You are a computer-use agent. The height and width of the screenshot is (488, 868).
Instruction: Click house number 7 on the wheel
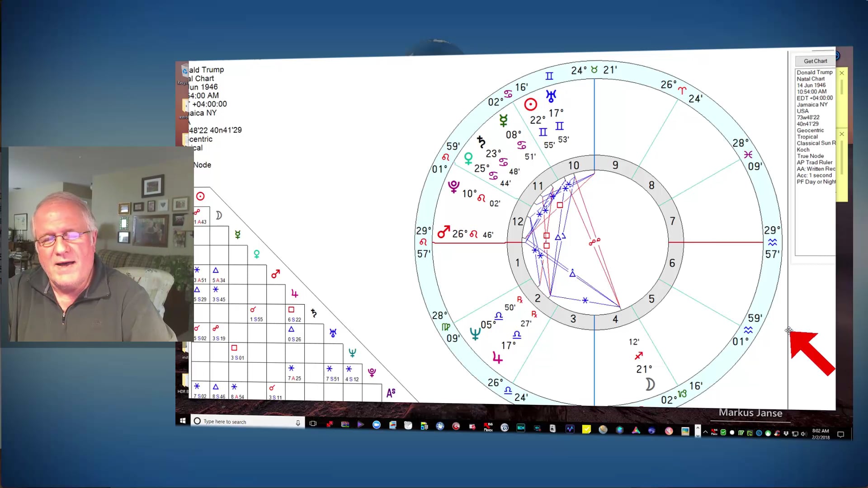coord(672,221)
